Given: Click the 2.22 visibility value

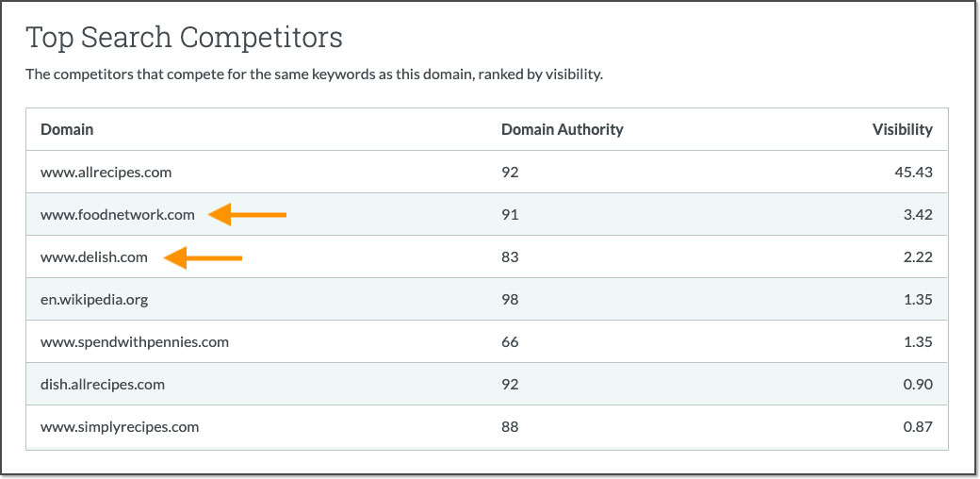Looking at the screenshot, I should pos(917,257).
